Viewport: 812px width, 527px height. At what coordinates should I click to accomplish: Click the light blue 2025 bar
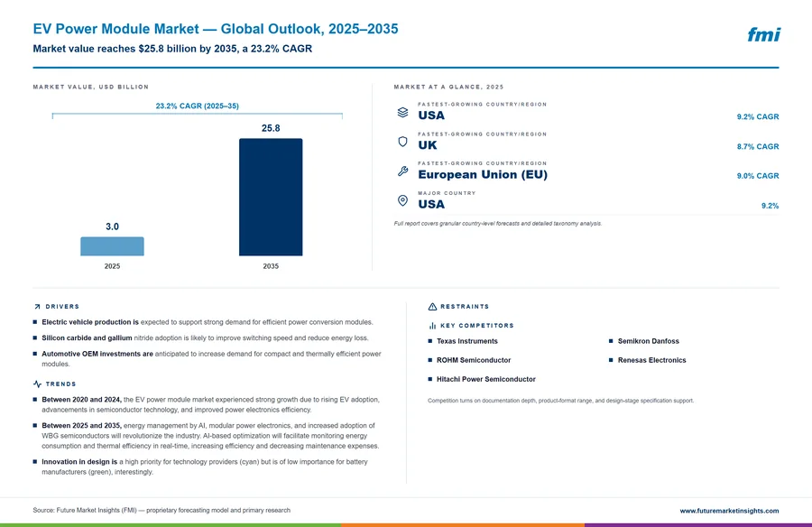[x=112, y=246]
